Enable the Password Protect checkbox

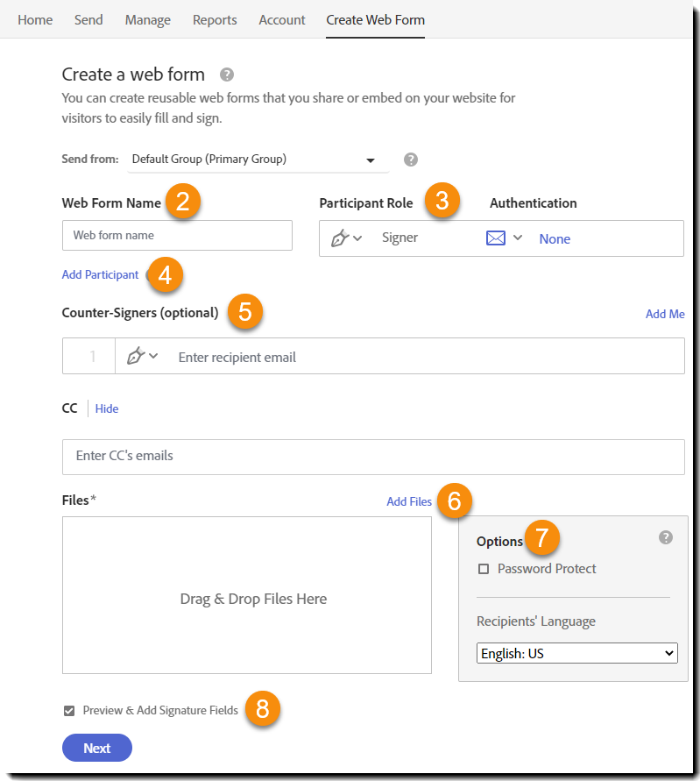point(484,569)
